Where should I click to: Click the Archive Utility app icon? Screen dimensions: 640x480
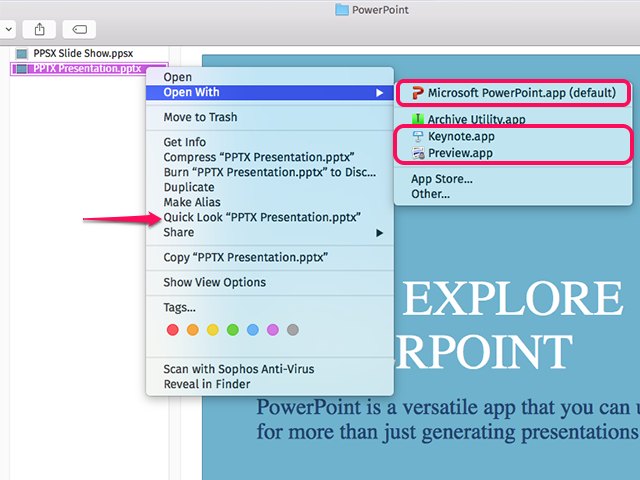coord(417,120)
